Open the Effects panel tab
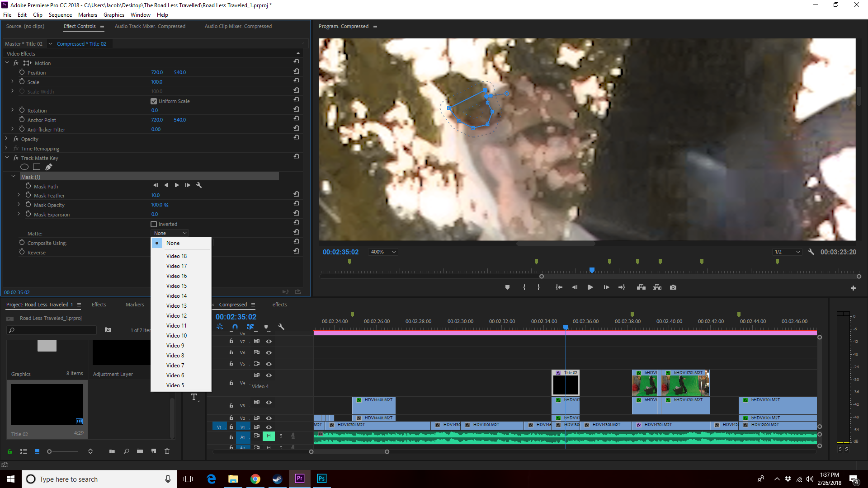The height and width of the screenshot is (488, 868). tap(99, 305)
